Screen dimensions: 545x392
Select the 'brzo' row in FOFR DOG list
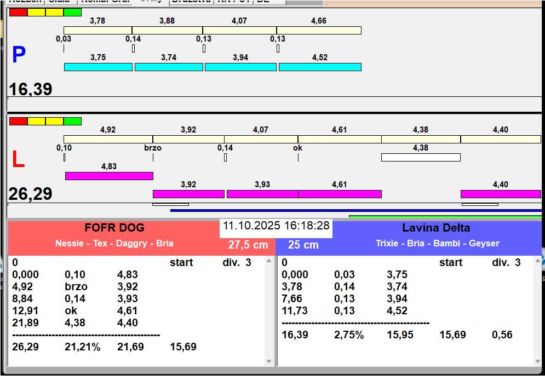point(77,286)
